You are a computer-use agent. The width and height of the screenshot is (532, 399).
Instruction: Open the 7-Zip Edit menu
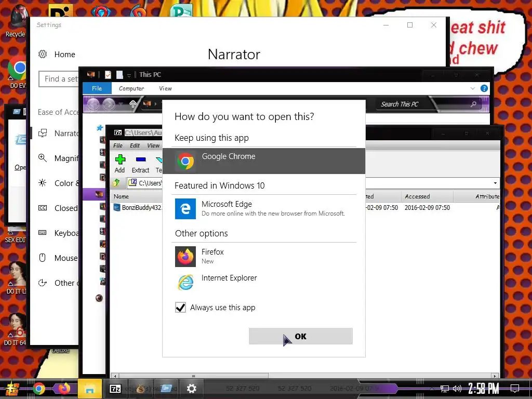click(135, 145)
